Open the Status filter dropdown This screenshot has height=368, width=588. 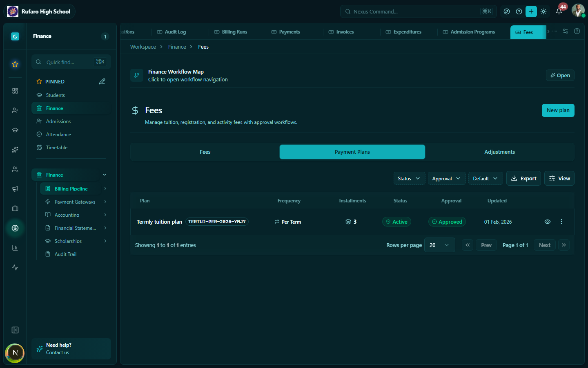tap(409, 178)
